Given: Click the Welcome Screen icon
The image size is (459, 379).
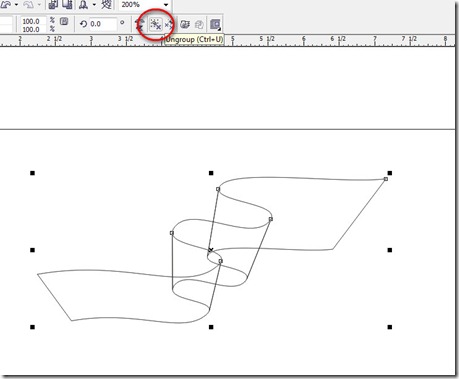Looking at the screenshot, I should pos(106,4).
